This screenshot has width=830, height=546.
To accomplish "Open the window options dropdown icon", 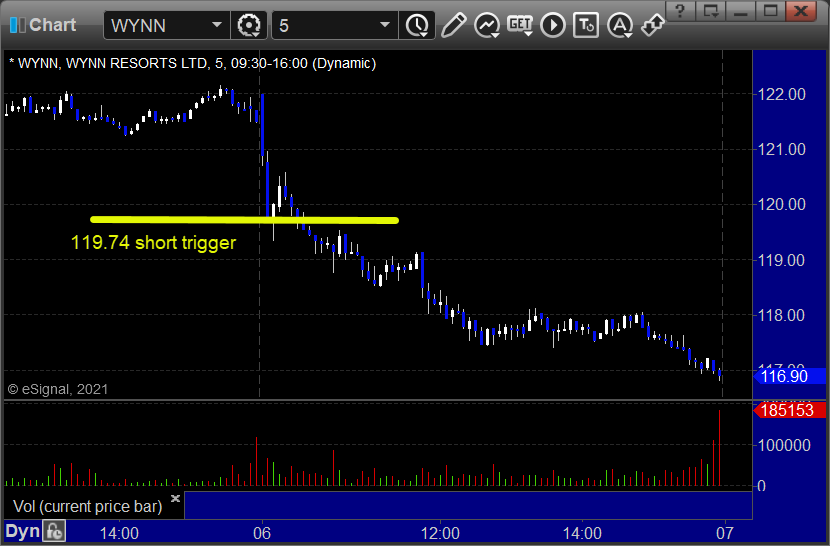I will [710, 11].
